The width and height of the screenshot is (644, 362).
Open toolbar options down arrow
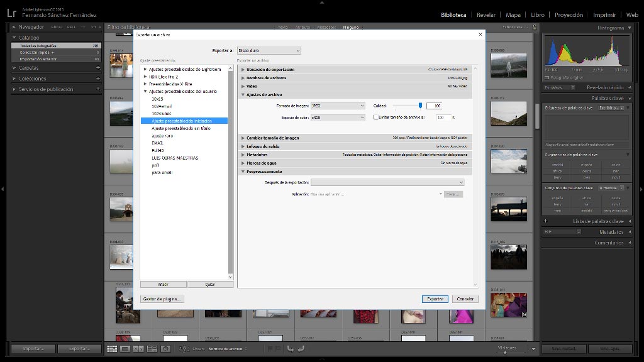pyautogui.click(x=533, y=349)
